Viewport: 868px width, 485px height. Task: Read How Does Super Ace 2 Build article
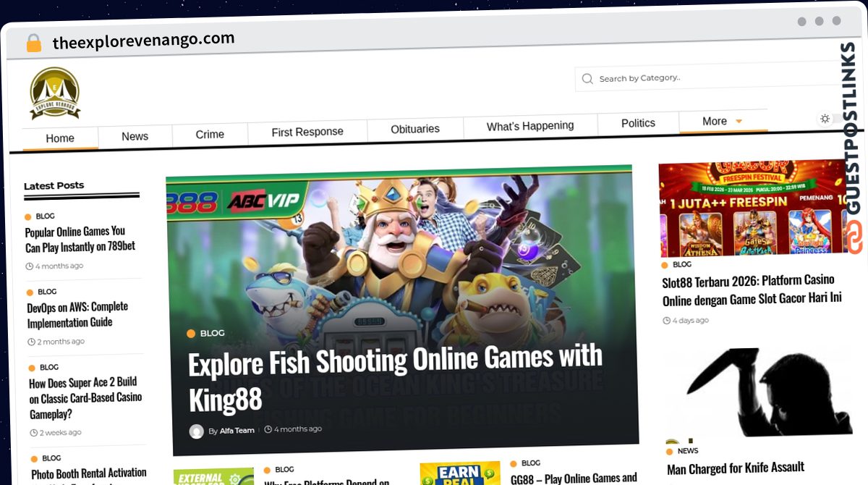tap(85, 397)
